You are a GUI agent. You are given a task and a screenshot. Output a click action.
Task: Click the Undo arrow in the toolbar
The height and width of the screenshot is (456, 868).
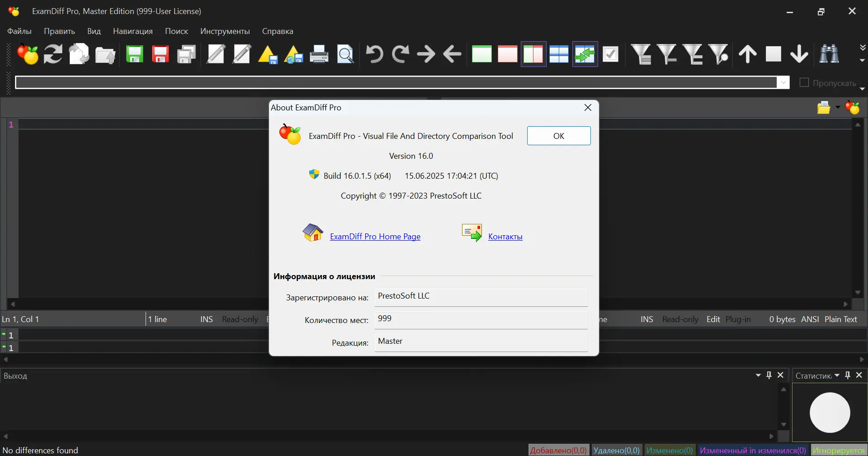[375, 54]
